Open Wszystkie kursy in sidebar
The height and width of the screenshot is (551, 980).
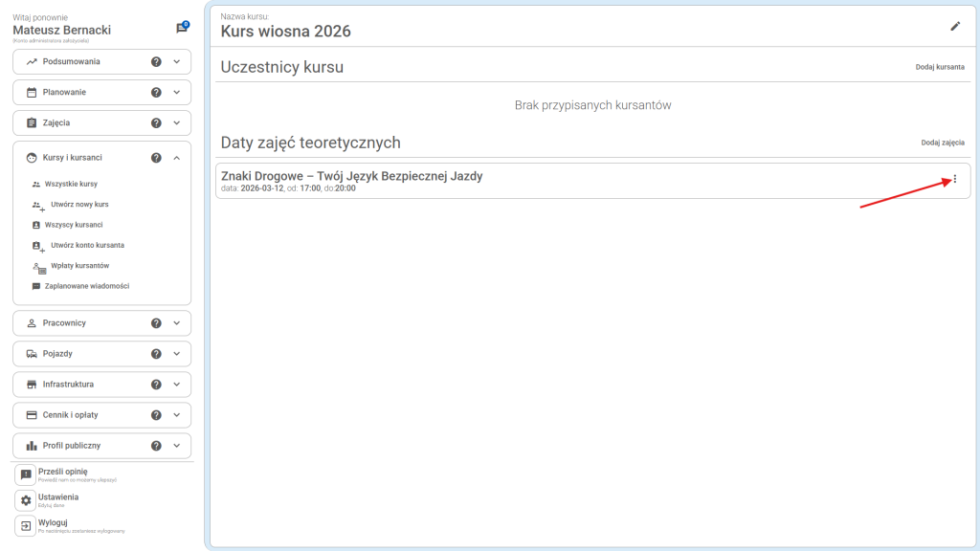tap(71, 184)
